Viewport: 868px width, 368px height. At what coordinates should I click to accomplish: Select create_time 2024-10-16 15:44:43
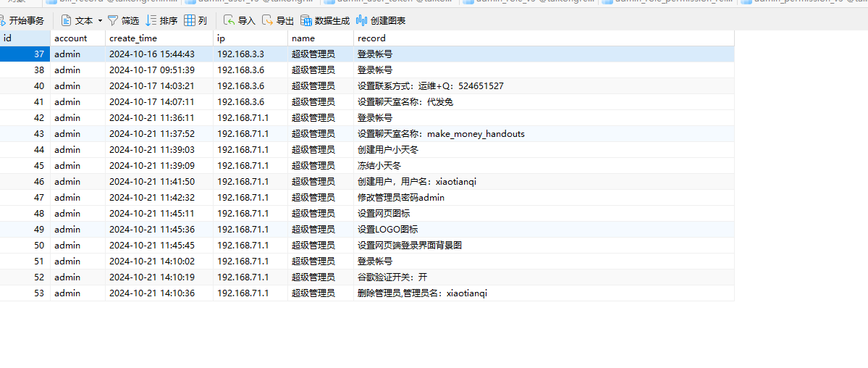[x=159, y=54]
